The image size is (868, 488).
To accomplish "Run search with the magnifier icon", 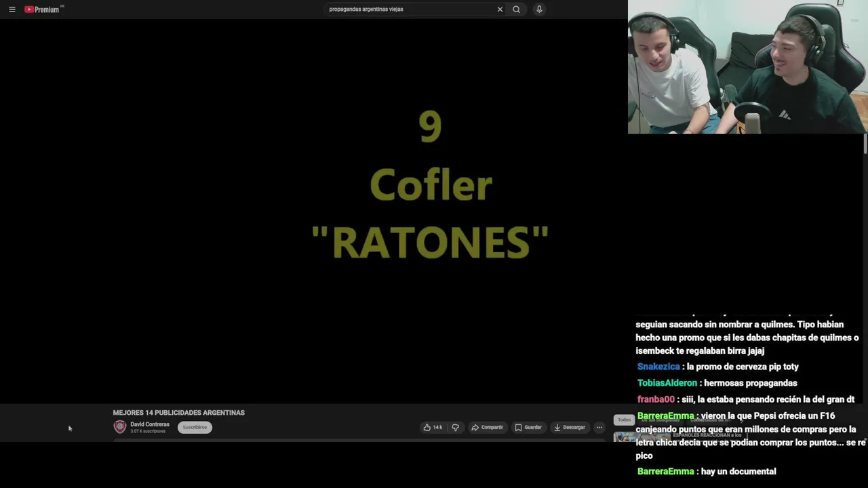I will coord(516,9).
